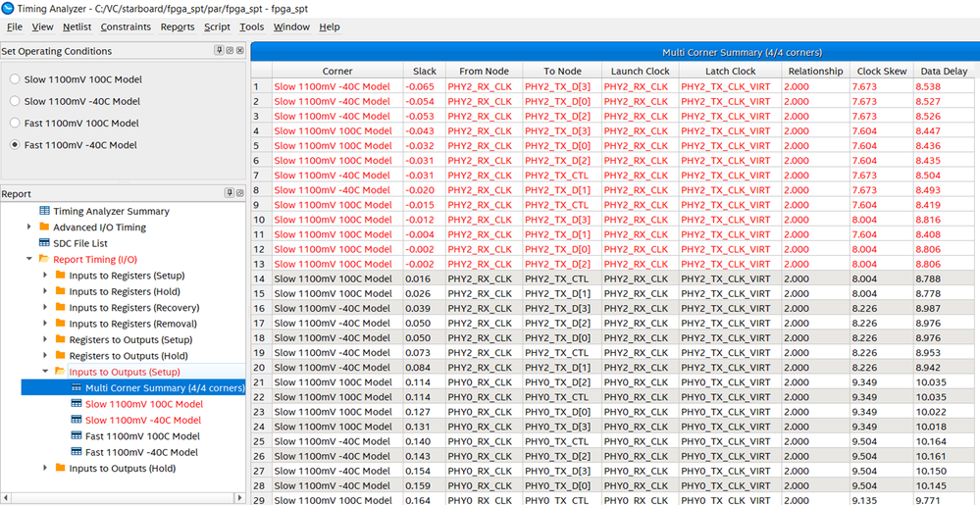Click the Fast 1100mV 100C Model report icon
This screenshot has width=980, height=505.
(x=77, y=435)
